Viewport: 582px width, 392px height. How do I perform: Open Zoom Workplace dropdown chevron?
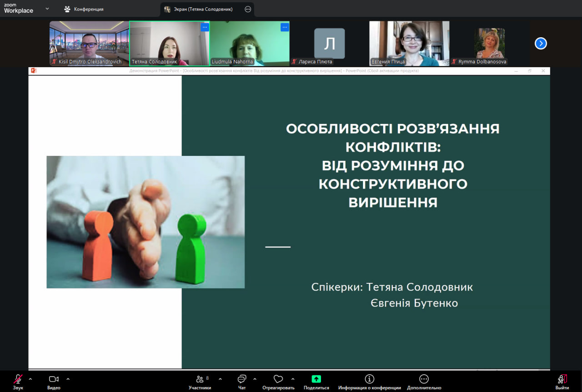point(47,9)
